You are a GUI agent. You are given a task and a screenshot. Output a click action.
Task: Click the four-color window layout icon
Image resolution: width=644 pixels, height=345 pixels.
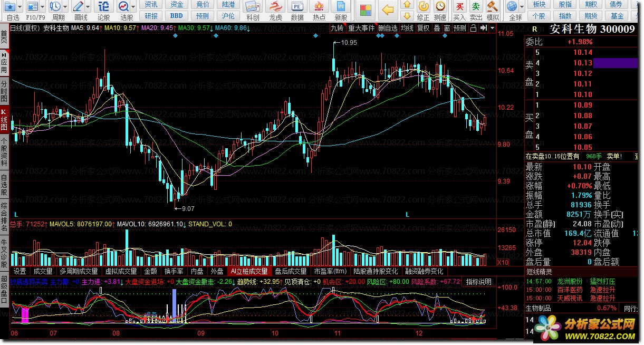pos(365,9)
